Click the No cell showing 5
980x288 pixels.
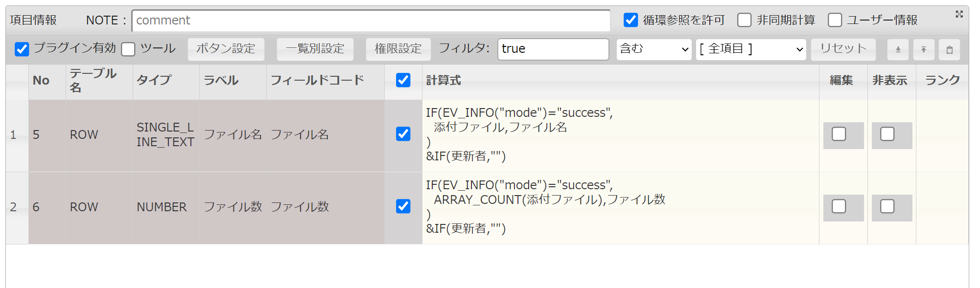tap(47, 136)
